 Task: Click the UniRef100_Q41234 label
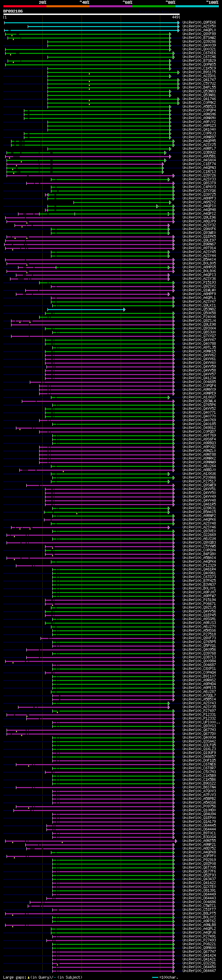click(x=199, y=378)
